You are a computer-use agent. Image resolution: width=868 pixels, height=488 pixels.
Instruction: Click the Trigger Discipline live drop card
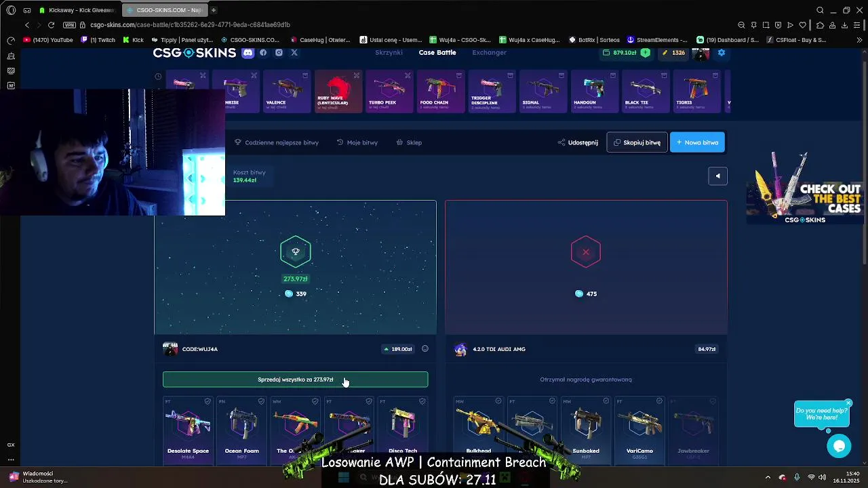coord(492,91)
